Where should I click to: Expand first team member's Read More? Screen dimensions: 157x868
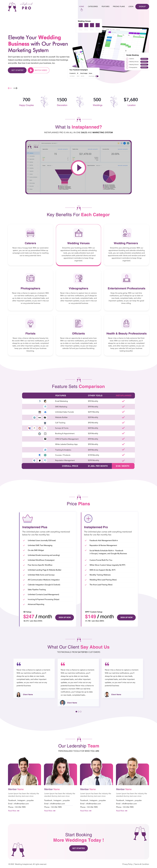(x=14, y=810)
